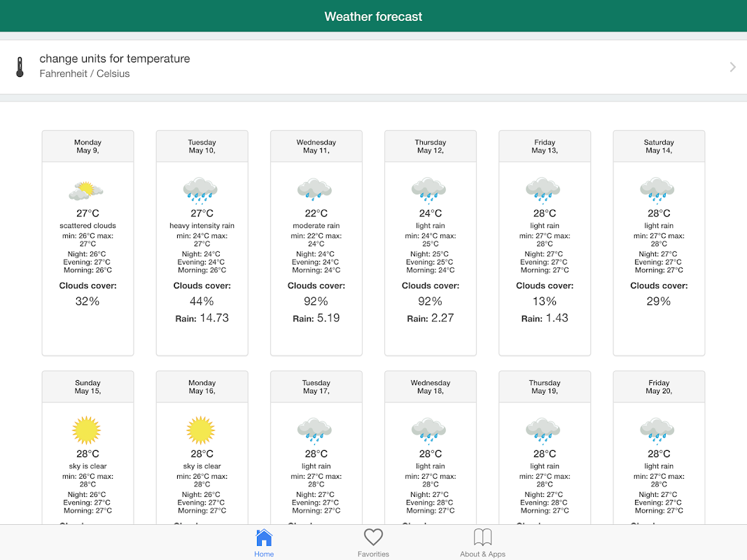Tap Wednesday May 18 rain cloud icon

(x=428, y=430)
